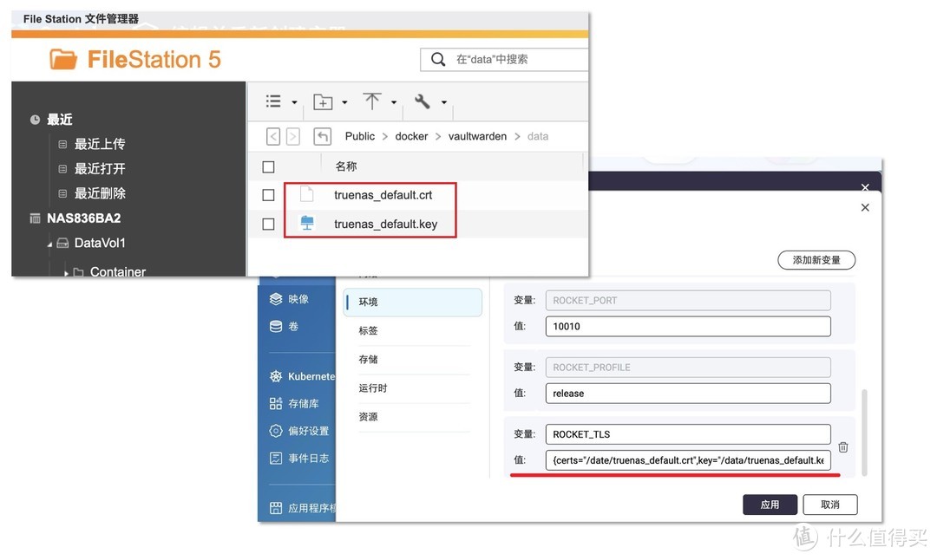The image size is (937, 560).
Task: Click the truenas_default.key file icon
Action: (x=307, y=224)
